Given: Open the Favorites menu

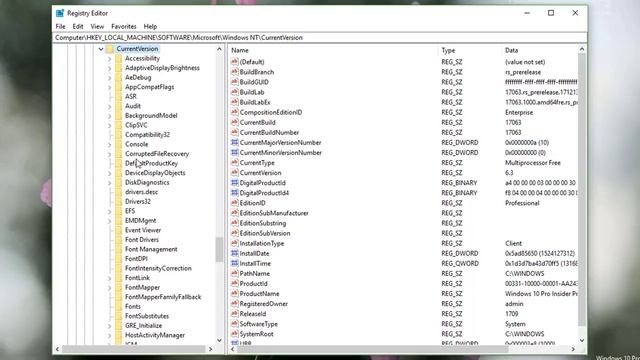Looking at the screenshot, I should (x=124, y=27).
